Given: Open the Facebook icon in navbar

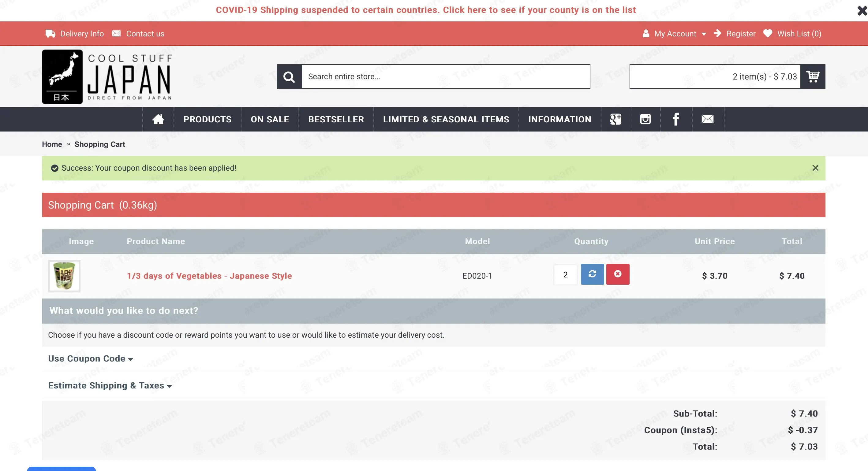Looking at the screenshot, I should point(675,119).
